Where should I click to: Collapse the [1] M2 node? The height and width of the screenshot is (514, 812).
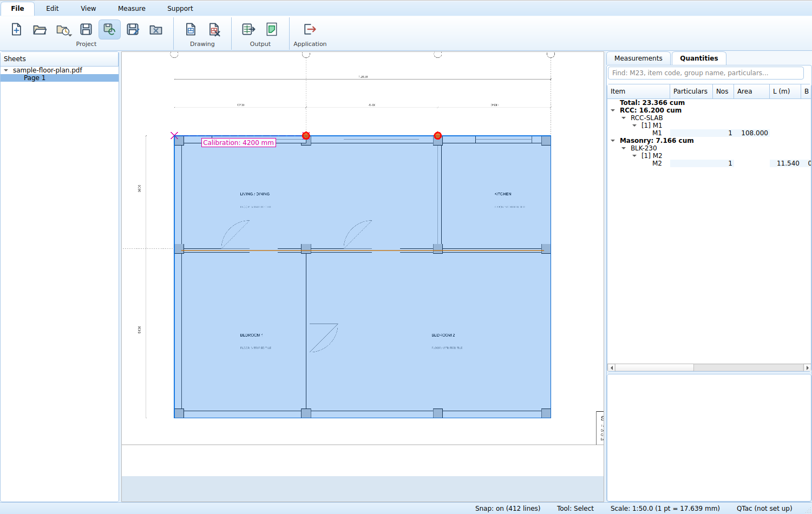634,156
